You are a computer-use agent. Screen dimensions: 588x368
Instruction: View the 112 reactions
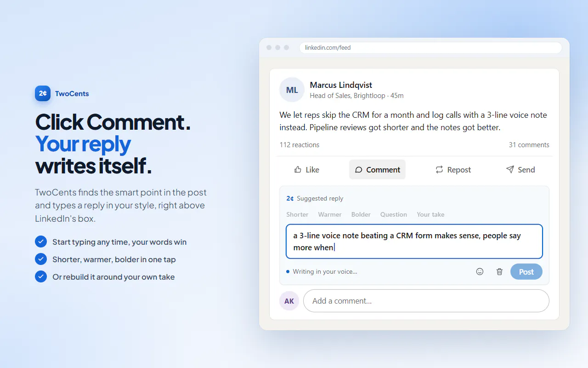point(300,145)
